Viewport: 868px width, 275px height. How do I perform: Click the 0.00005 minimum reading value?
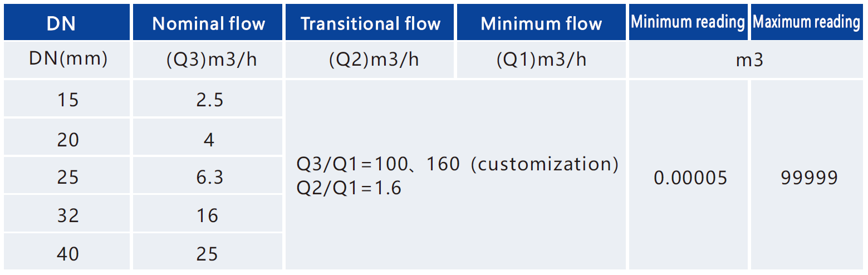point(690,178)
